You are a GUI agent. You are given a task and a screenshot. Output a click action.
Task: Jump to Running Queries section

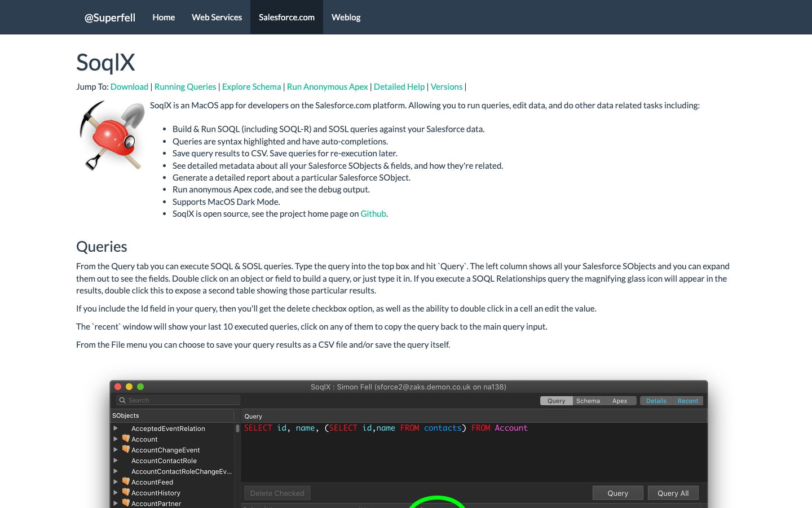(185, 87)
